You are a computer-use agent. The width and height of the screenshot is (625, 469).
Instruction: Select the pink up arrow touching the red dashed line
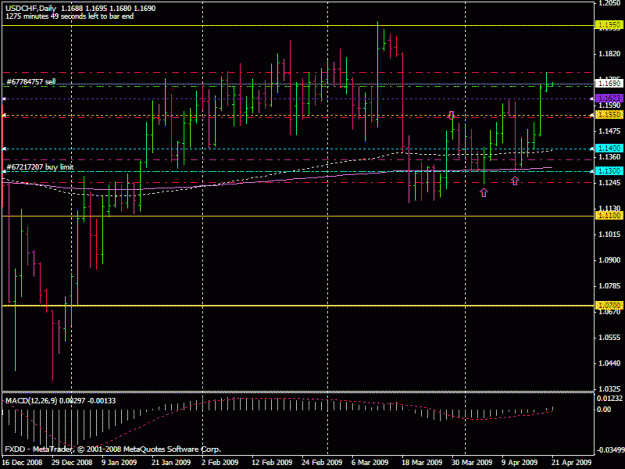pos(515,181)
